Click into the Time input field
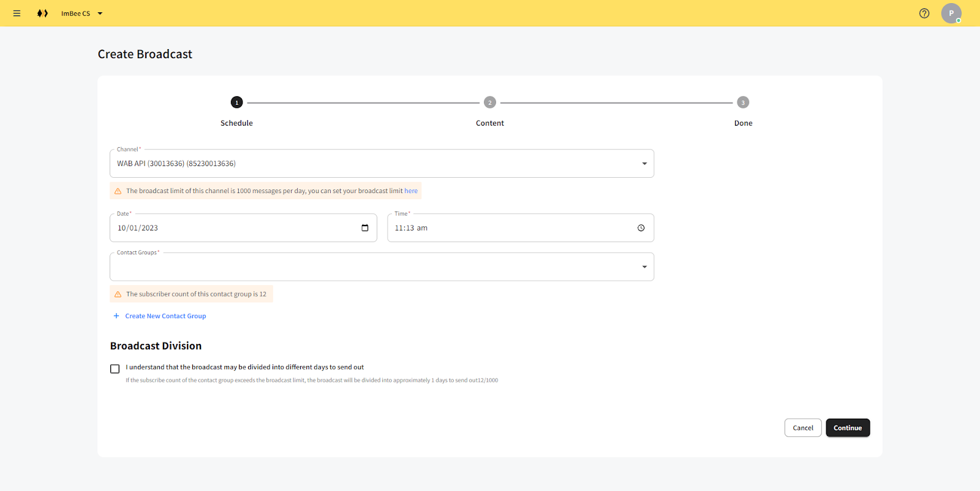The width and height of the screenshot is (980, 491). (508, 228)
